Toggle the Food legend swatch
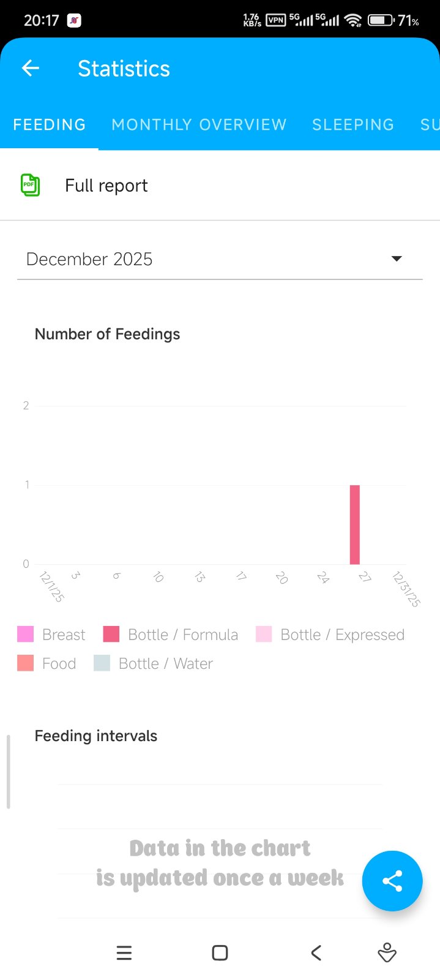 tap(26, 663)
